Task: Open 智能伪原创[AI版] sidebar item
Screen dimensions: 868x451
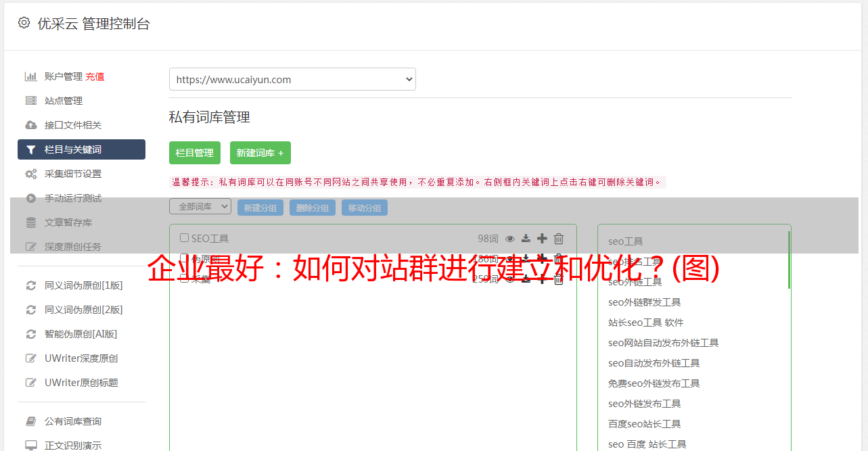Action: [x=81, y=334]
